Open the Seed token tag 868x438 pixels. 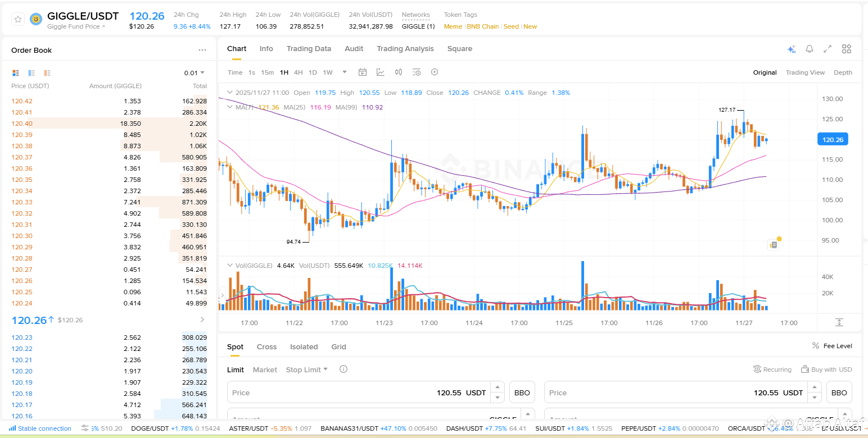coord(511,26)
